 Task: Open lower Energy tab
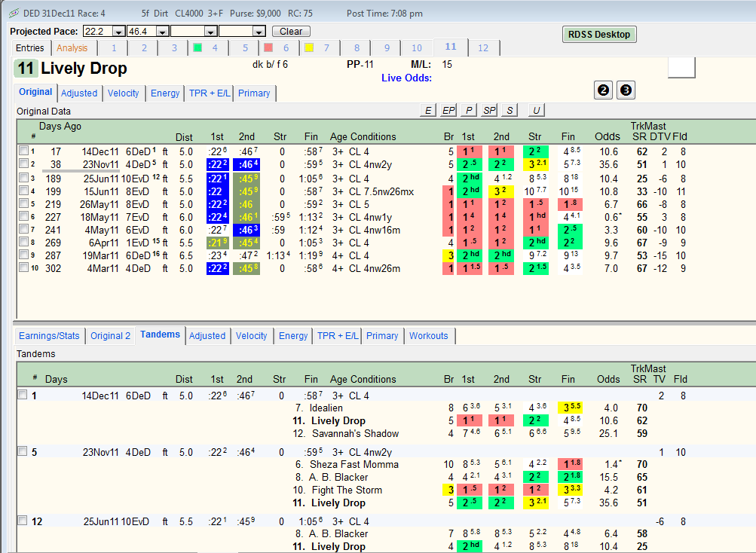click(293, 335)
